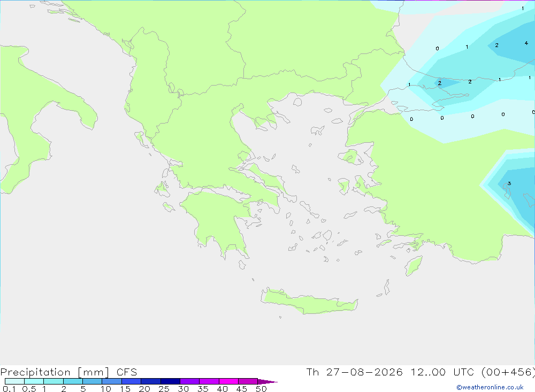535x392 pixels.
Task: Click the 0.1–0.5 mm palest cyan legend swatch
Action: 14,381
